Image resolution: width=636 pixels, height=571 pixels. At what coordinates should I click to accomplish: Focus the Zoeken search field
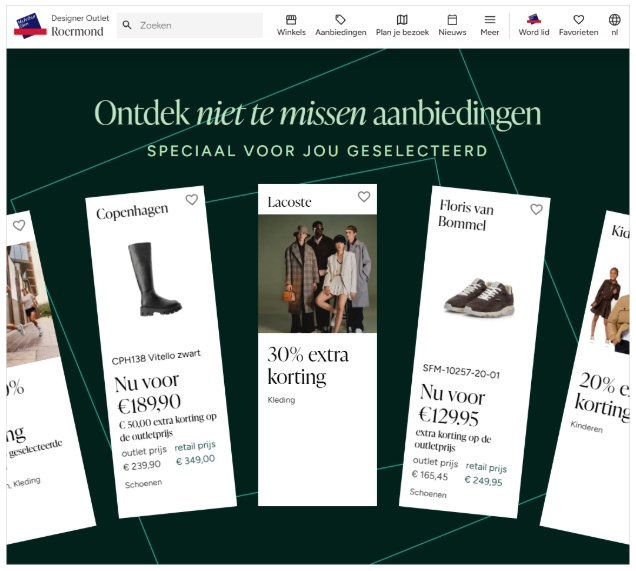(189, 25)
